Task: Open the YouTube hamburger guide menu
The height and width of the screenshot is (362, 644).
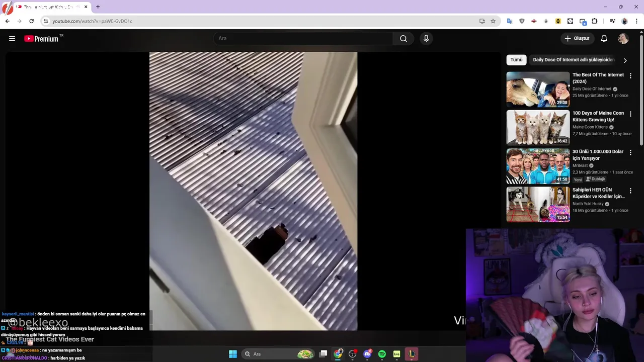Action: (12, 39)
